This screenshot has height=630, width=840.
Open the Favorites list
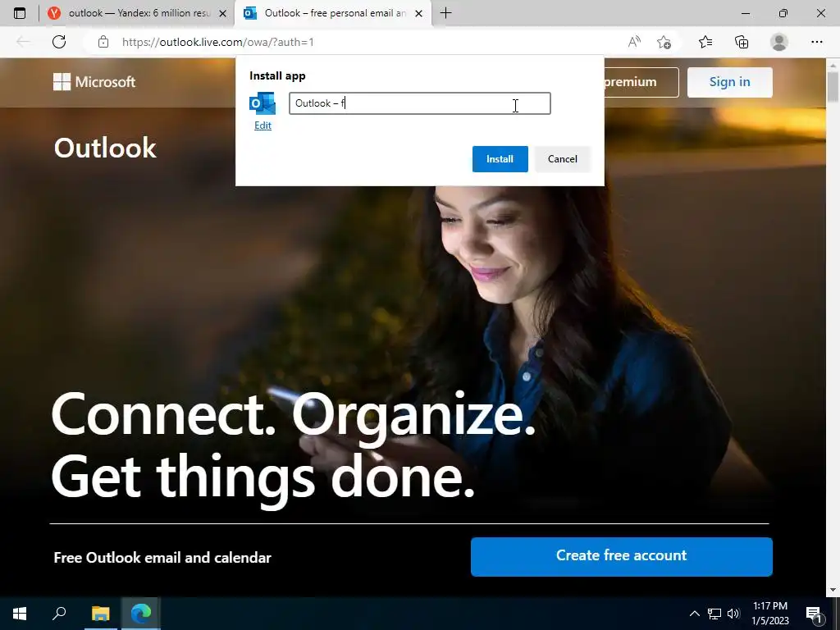pyautogui.click(x=705, y=42)
